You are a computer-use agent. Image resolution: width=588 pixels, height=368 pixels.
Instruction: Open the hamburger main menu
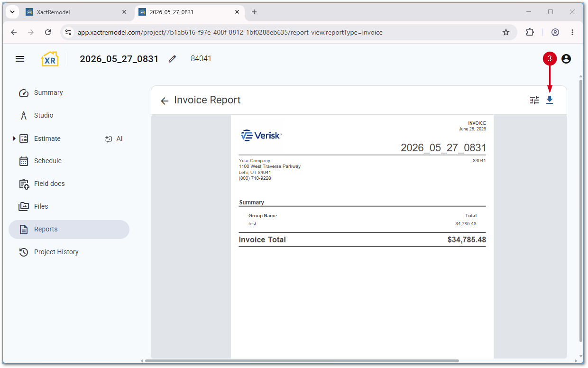coord(20,59)
